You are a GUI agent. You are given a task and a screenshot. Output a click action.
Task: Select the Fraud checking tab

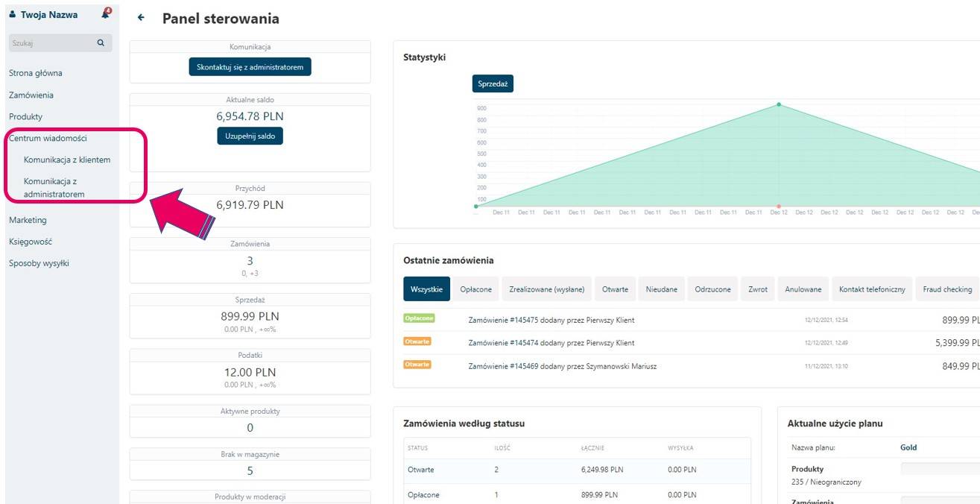tap(947, 289)
